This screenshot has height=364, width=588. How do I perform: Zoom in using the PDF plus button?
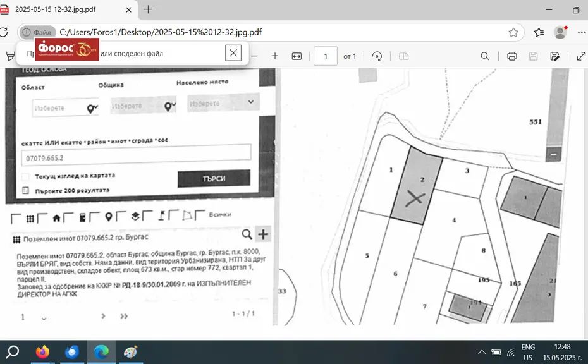tap(275, 56)
